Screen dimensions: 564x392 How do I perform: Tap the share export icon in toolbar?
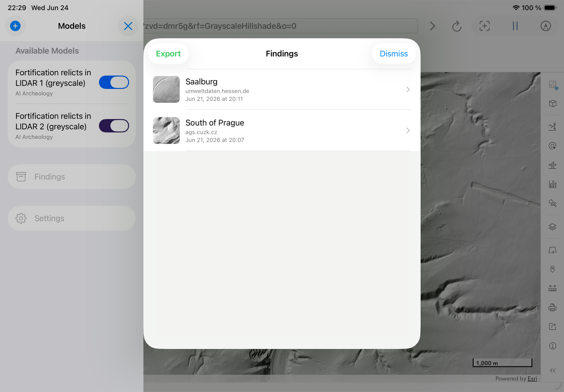(x=553, y=327)
